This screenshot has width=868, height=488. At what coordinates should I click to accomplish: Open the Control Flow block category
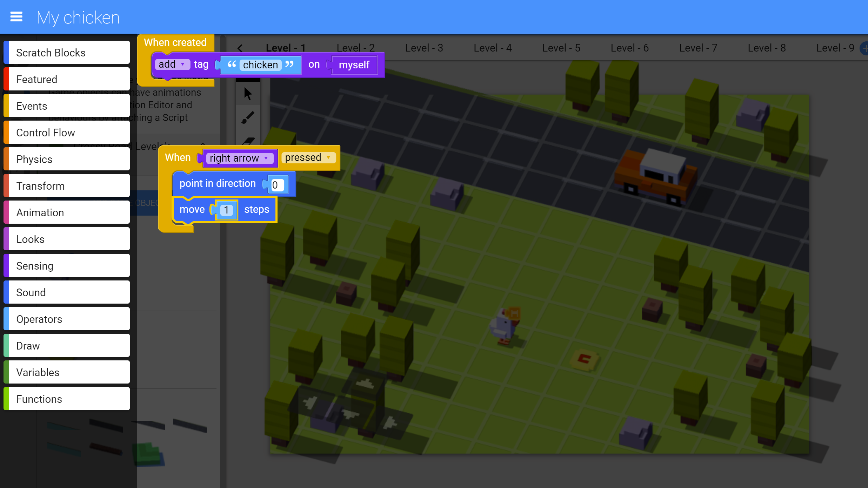click(67, 133)
